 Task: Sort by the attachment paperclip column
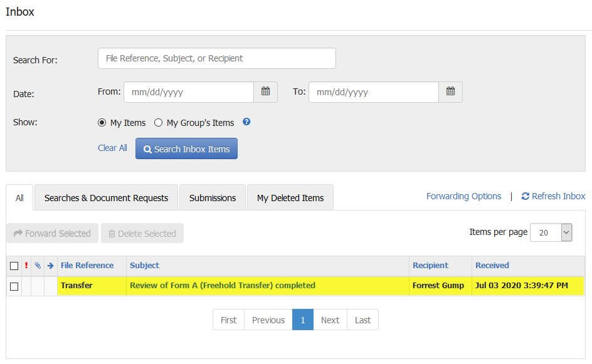pos(38,266)
